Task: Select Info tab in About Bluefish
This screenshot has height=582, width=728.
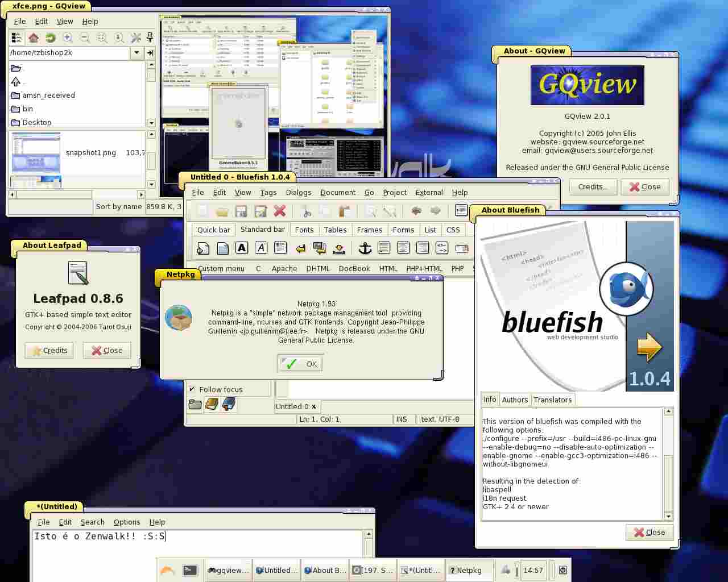Action: click(490, 400)
